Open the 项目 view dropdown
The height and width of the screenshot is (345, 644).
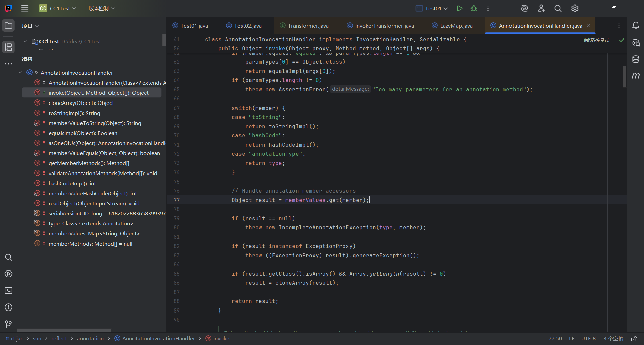pos(30,26)
